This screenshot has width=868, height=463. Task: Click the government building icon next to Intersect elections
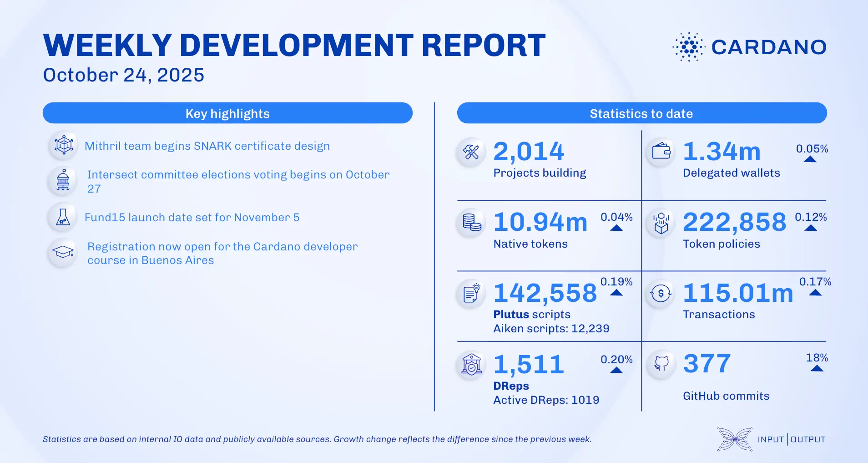click(63, 181)
